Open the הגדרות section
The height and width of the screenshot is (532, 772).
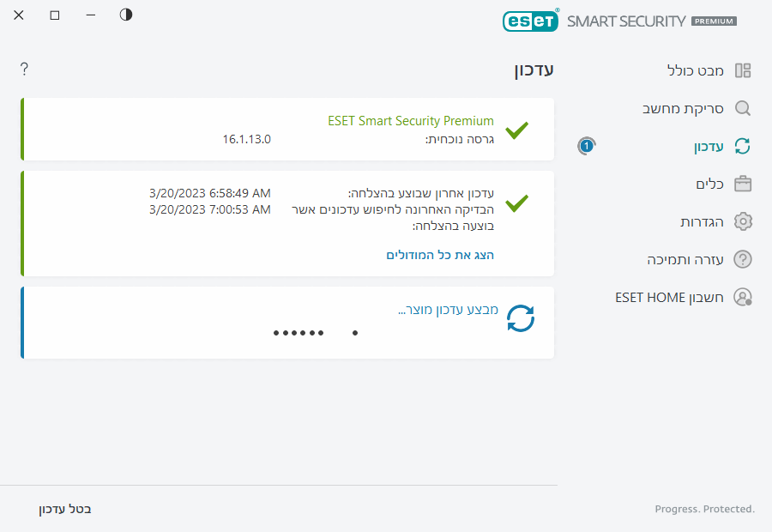tap(702, 221)
